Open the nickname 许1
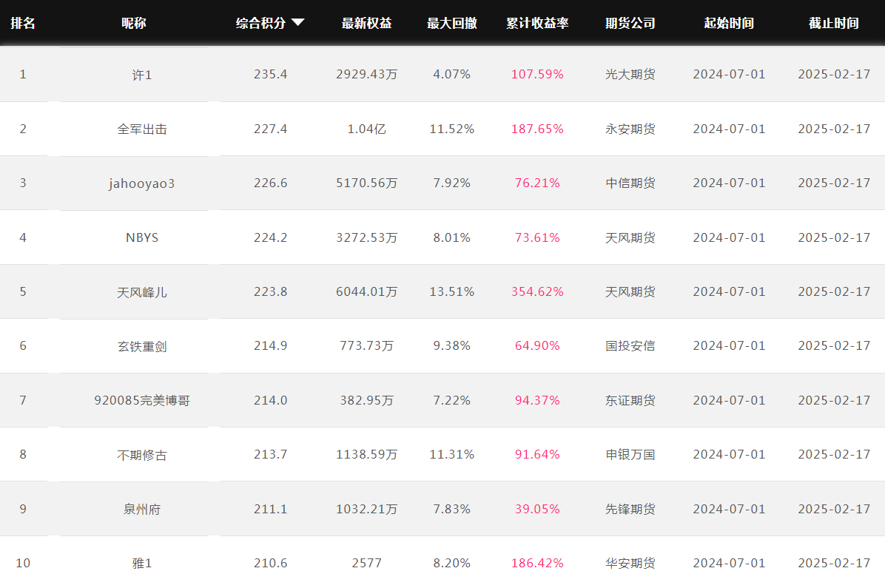The image size is (885, 588). click(142, 75)
